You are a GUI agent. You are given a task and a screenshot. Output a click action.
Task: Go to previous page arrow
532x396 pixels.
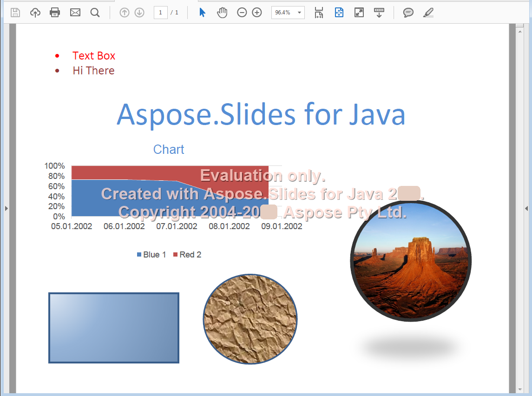[x=125, y=13]
